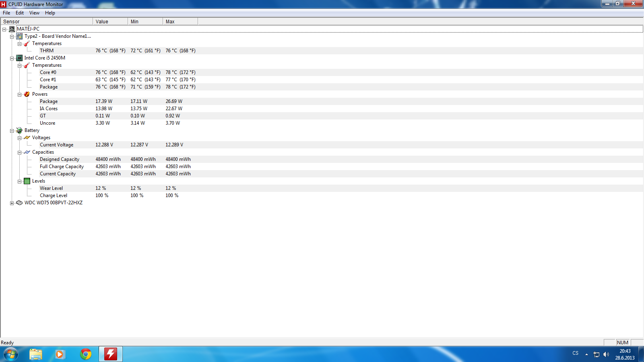Viewport: 644px width, 362px height.
Task: Collapse the MATEJ-PC root node
Action: coord(4,29)
